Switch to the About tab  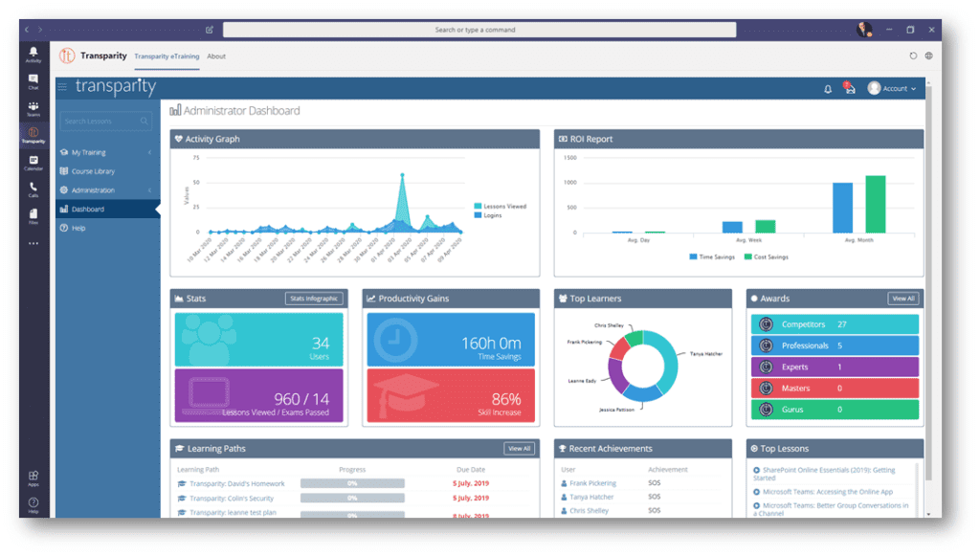click(216, 56)
